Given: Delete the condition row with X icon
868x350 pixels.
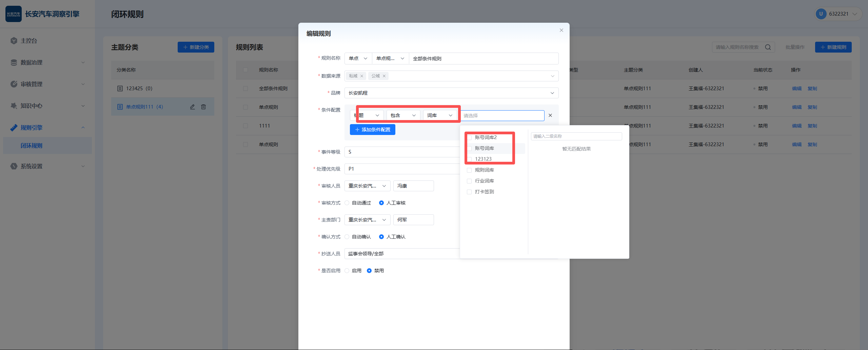Looking at the screenshot, I should (550, 115).
